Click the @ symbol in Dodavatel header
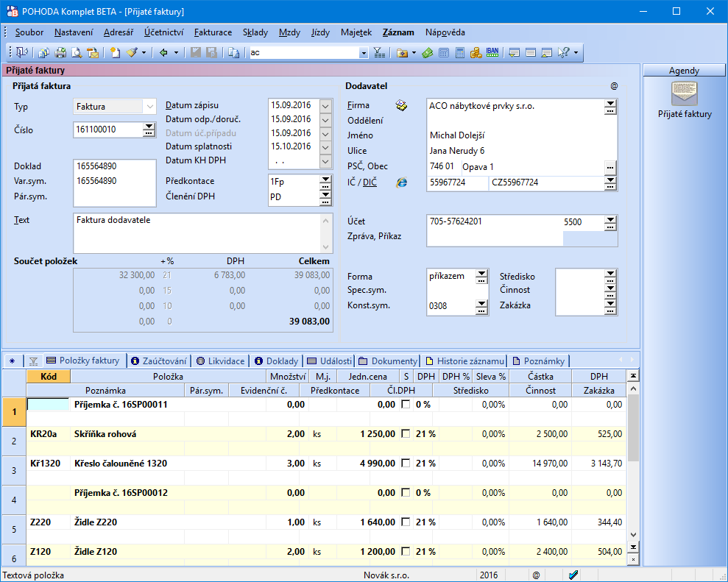 614,86
